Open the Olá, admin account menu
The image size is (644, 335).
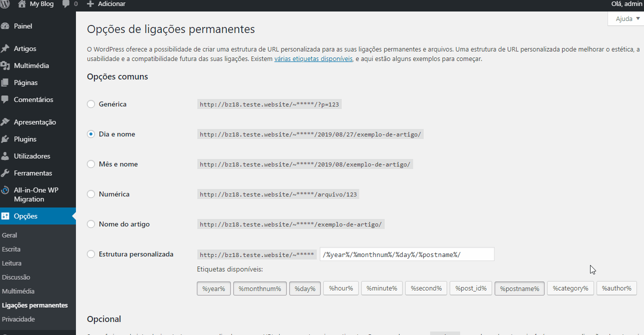pos(627,4)
